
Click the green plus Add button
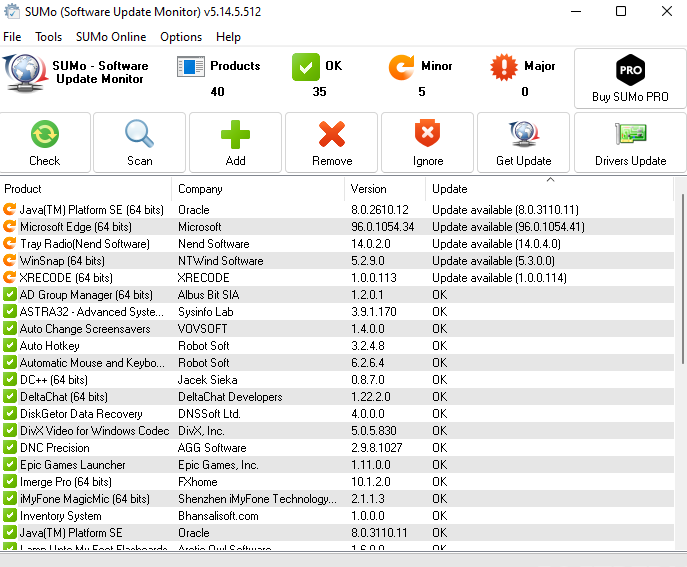(235, 142)
